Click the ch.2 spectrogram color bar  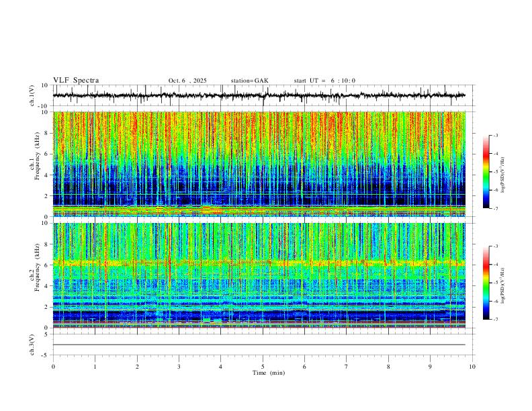[486, 283]
